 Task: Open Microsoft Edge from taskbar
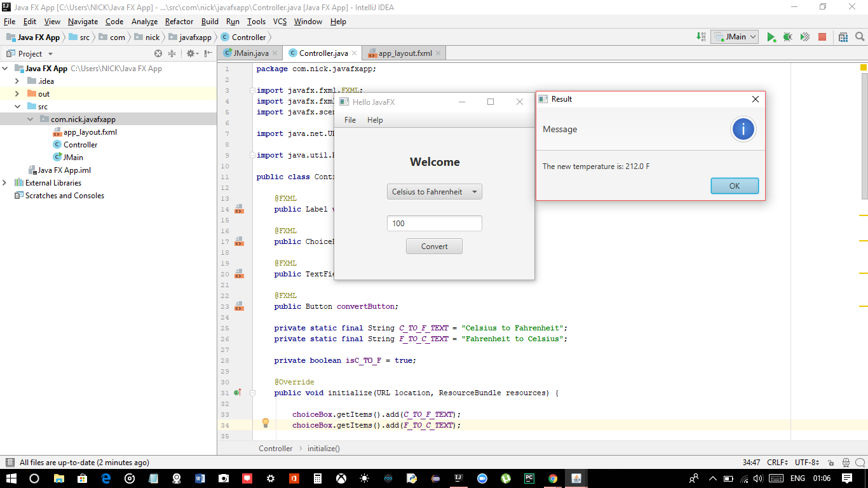tap(106, 478)
